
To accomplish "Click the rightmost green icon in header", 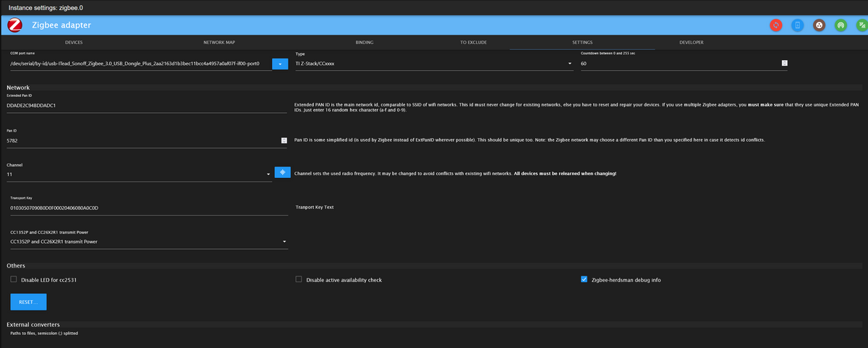I will pos(861,25).
